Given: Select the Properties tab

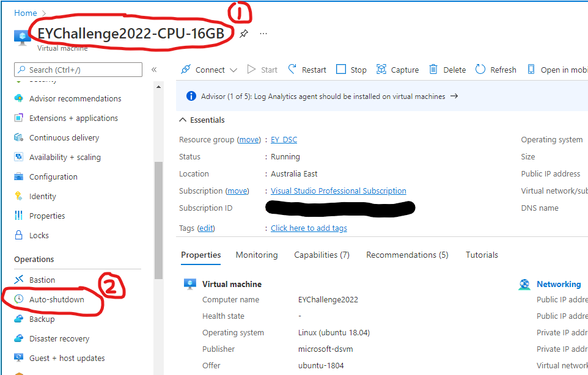Looking at the screenshot, I should [x=200, y=255].
